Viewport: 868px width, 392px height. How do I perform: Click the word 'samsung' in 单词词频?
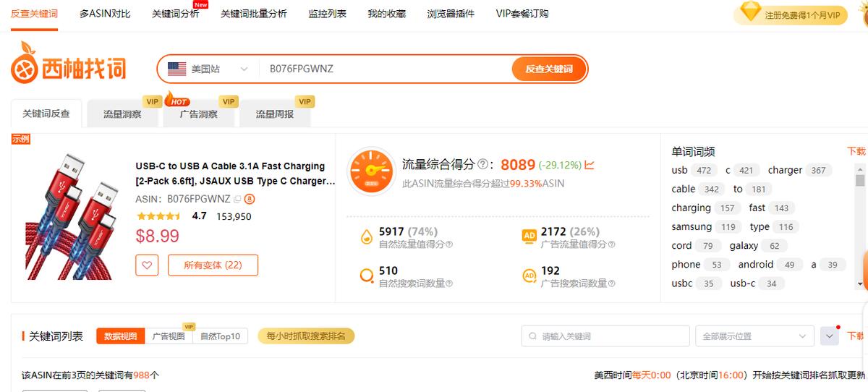(x=692, y=227)
